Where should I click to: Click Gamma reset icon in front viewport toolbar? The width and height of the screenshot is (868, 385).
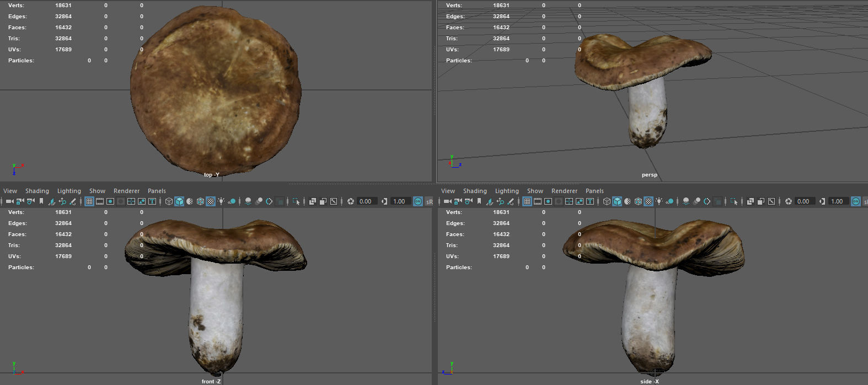coord(384,201)
